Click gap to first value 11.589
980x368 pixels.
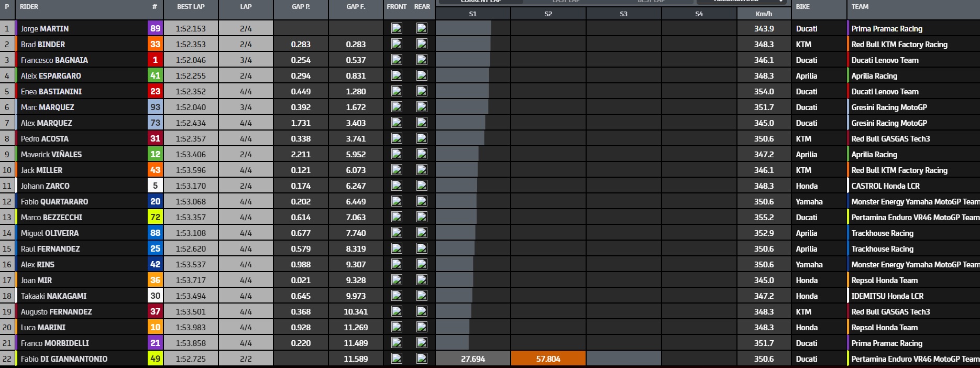tap(356, 359)
